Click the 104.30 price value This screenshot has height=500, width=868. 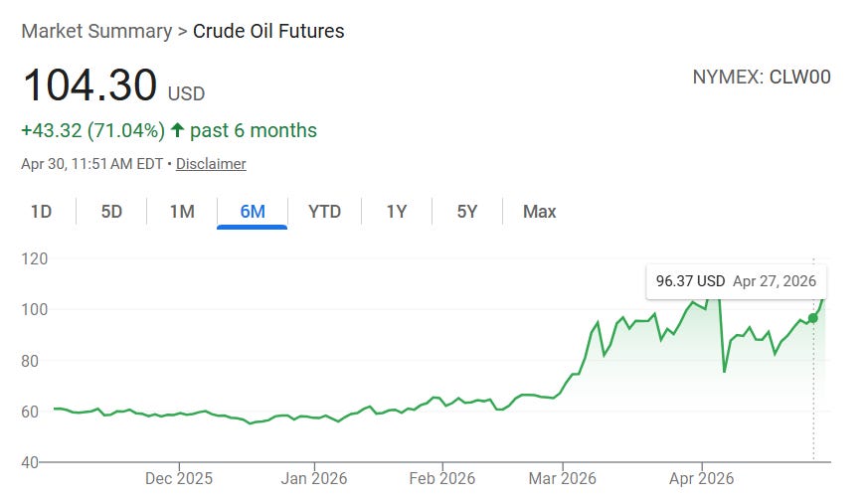pos(90,84)
